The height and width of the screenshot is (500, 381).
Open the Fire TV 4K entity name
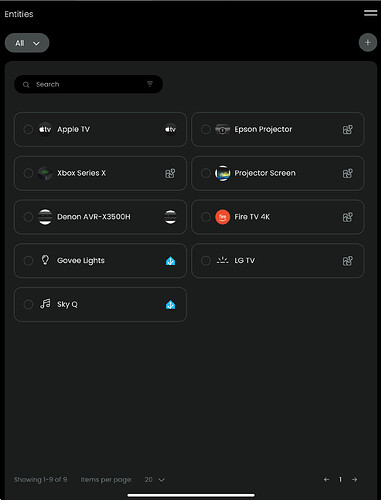pos(252,217)
